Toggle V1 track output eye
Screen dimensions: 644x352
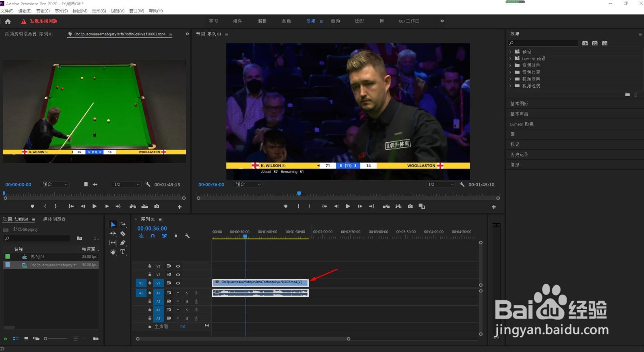(x=178, y=283)
